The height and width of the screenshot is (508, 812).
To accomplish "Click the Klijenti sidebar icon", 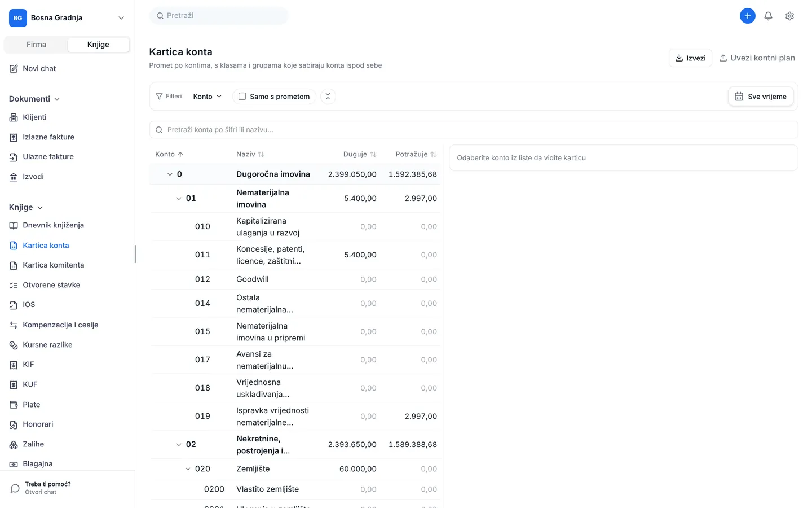I will click(x=14, y=117).
